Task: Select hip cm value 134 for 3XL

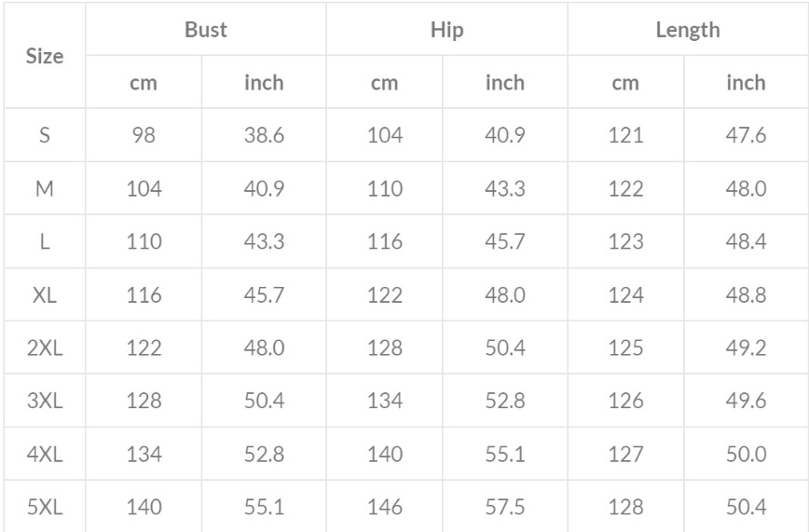Action: click(x=385, y=402)
